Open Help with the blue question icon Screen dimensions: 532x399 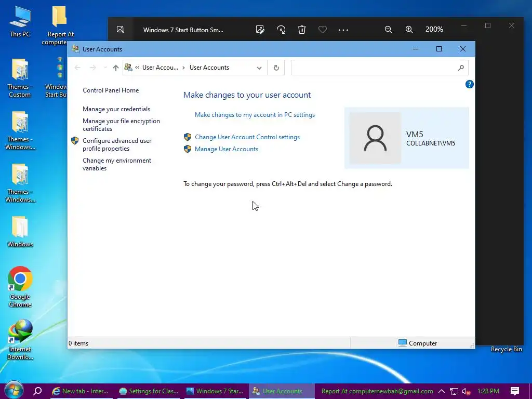coord(469,84)
